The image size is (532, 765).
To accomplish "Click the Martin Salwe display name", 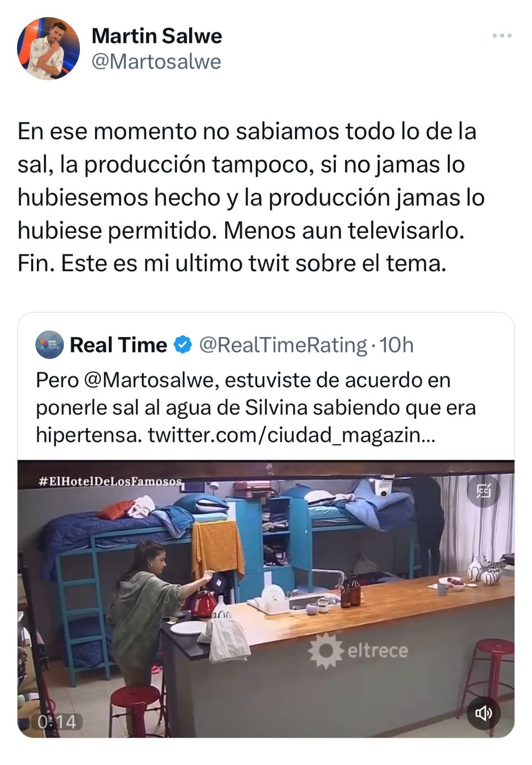I will (156, 36).
